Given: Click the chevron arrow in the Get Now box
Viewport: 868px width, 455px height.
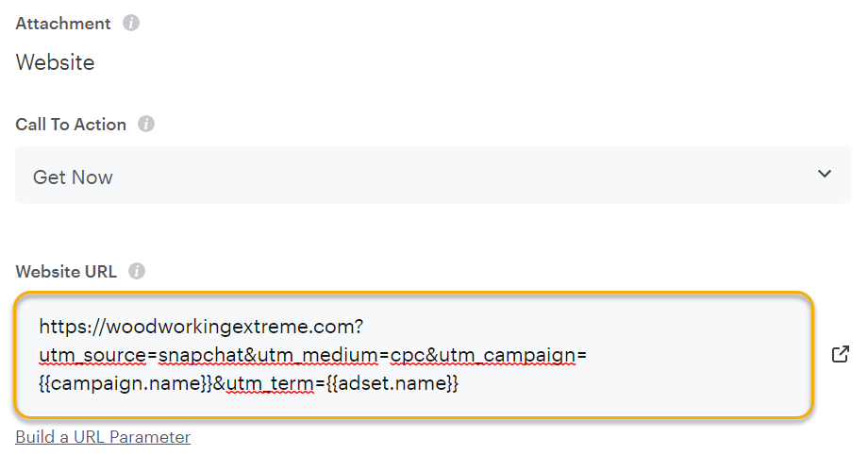Looking at the screenshot, I should [x=825, y=175].
